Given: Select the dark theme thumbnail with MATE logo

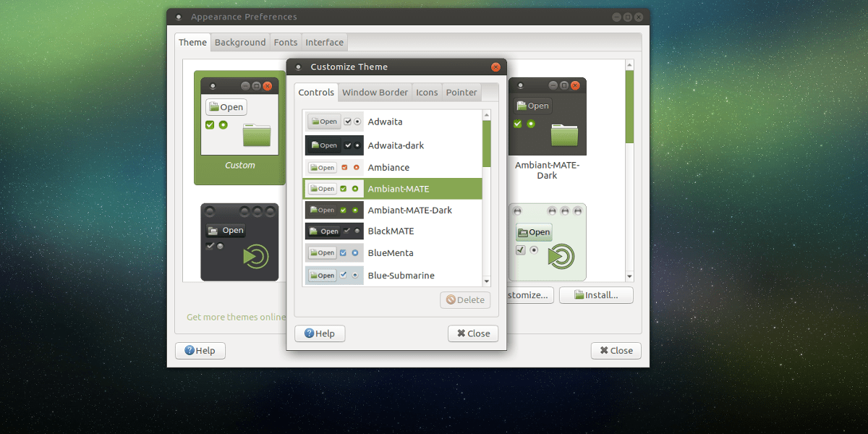Looking at the screenshot, I should (x=239, y=242).
